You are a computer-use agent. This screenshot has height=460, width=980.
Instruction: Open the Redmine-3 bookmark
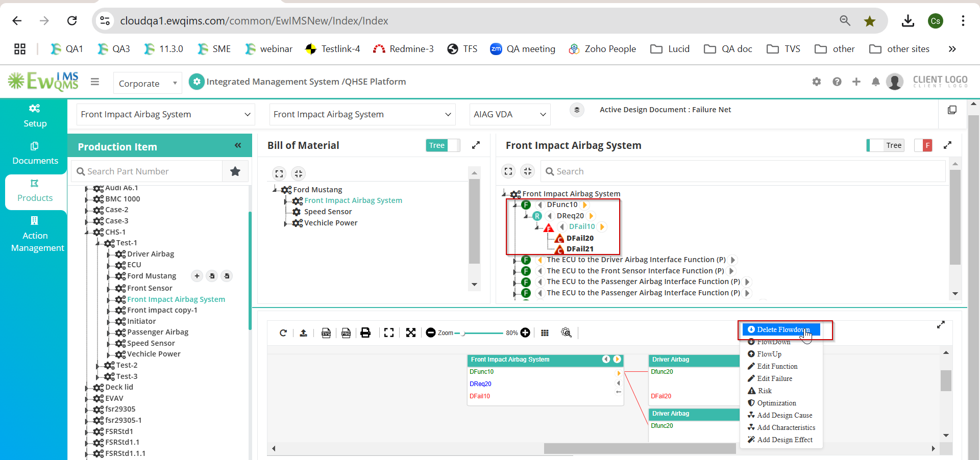403,49
